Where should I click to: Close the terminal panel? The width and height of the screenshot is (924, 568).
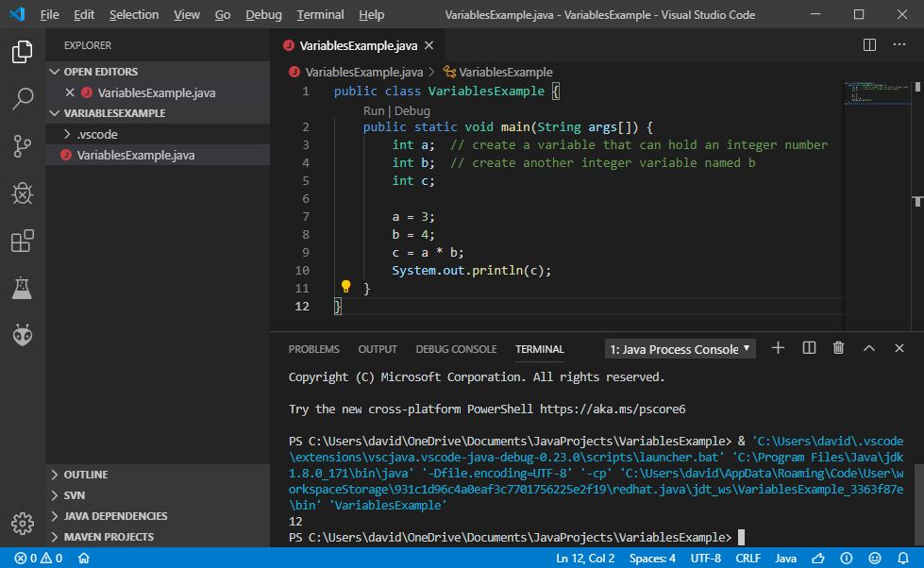899,348
